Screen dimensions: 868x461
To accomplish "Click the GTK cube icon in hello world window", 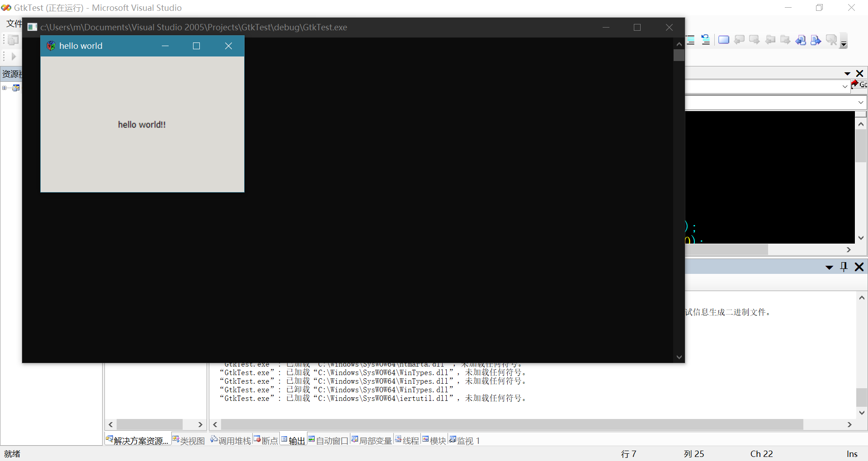I will tap(51, 46).
